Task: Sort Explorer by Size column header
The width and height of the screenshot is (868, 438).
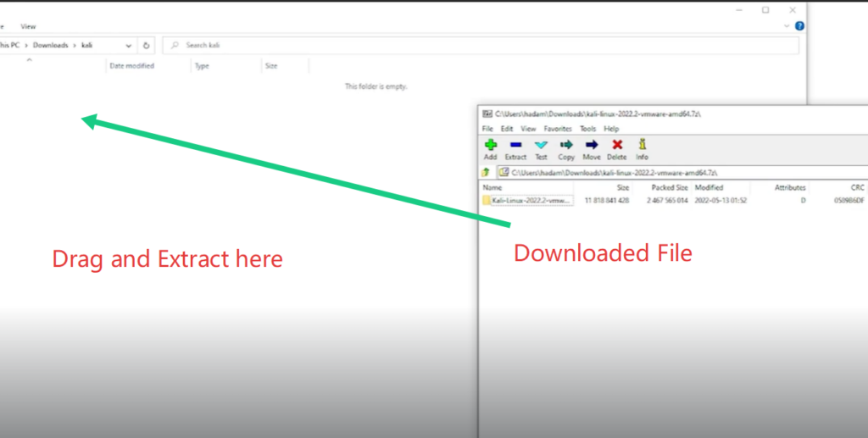Action: click(x=271, y=66)
